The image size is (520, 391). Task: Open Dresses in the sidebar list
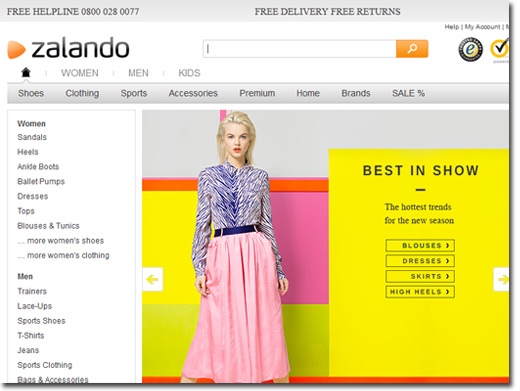33,196
